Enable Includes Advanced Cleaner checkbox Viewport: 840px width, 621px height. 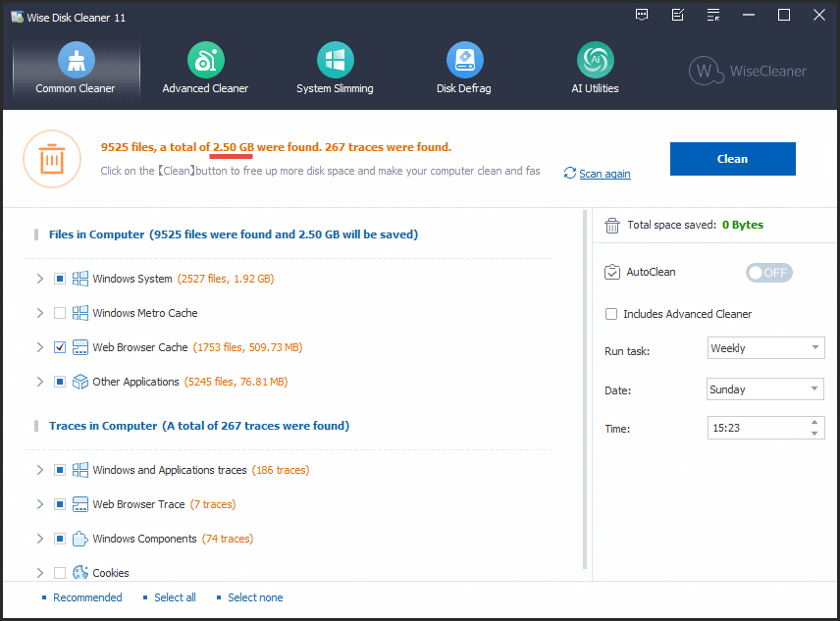(x=611, y=314)
